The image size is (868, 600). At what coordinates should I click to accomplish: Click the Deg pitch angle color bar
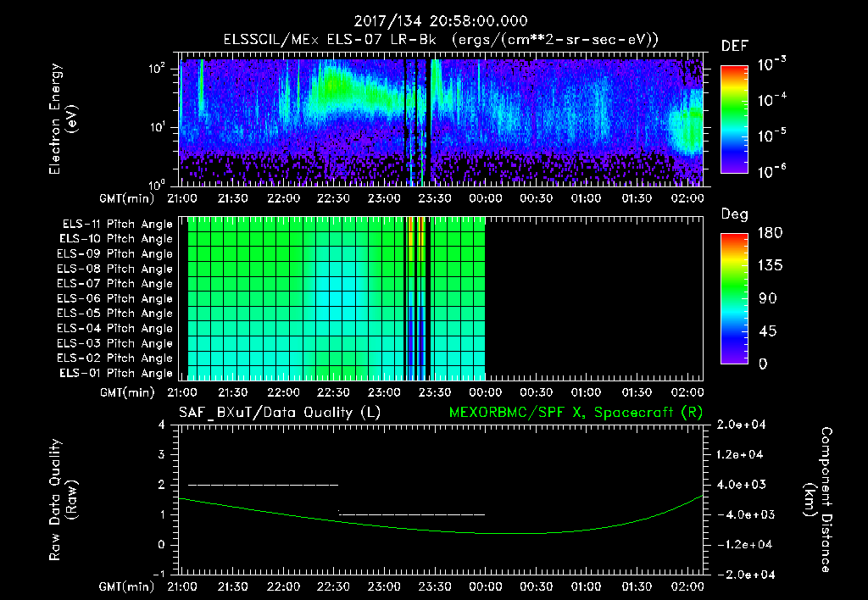click(x=734, y=299)
